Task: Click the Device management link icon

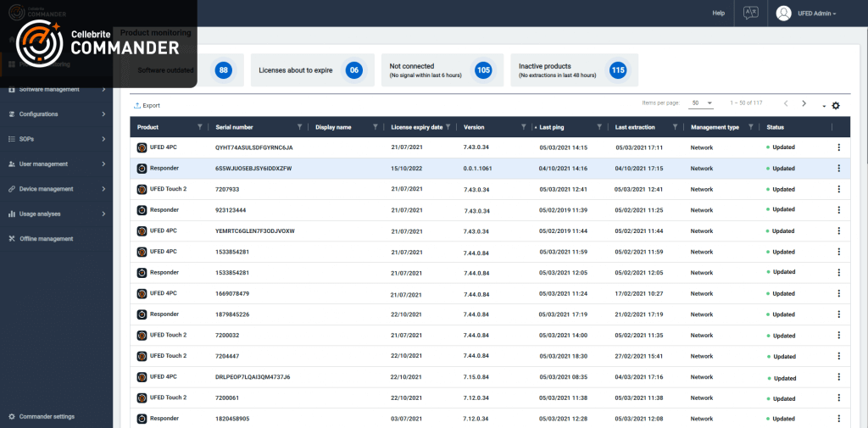Action: 12,189
